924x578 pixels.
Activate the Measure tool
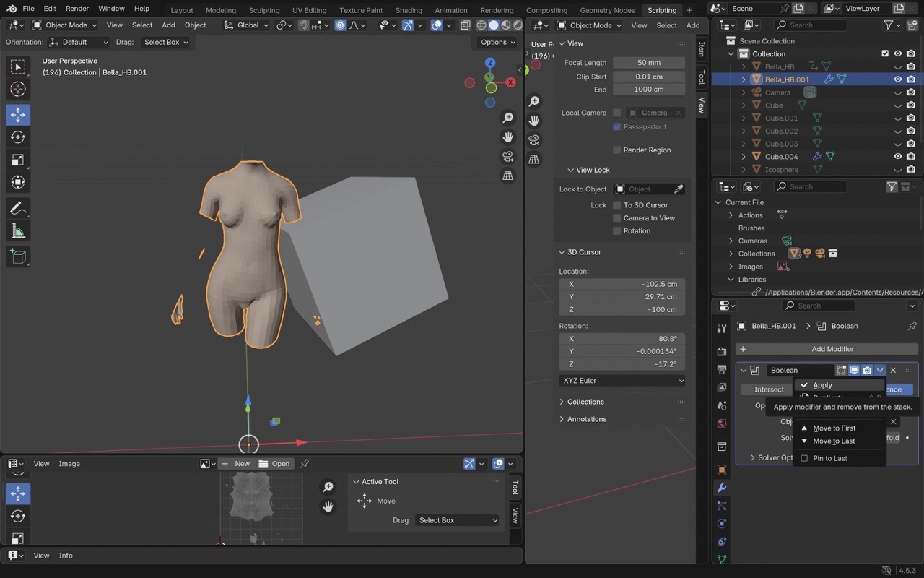click(18, 231)
